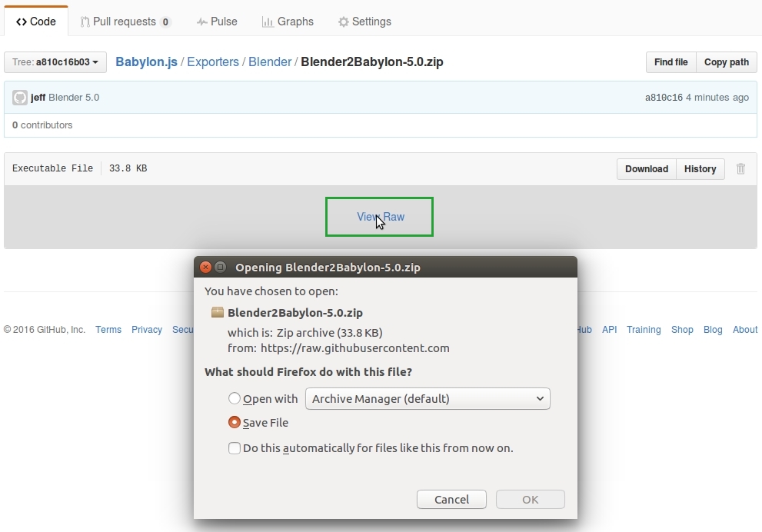Confirm the dialog with OK
The height and width of the screenshot is (532, 762).
click(531, 500)
